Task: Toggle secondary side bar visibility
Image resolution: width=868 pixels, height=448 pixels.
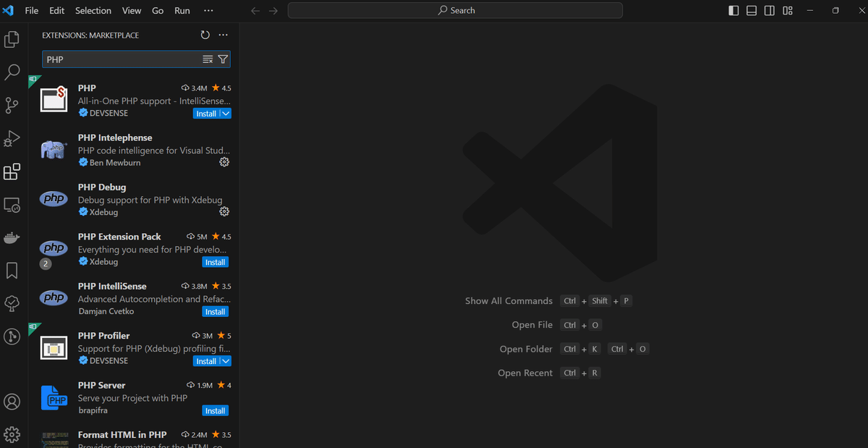Action: (770, 11)
